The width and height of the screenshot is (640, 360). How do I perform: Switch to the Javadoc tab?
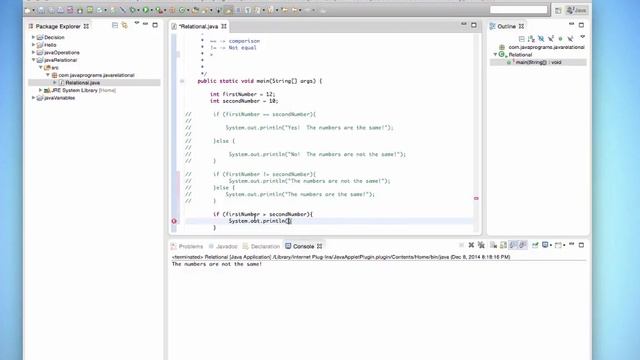223,246
